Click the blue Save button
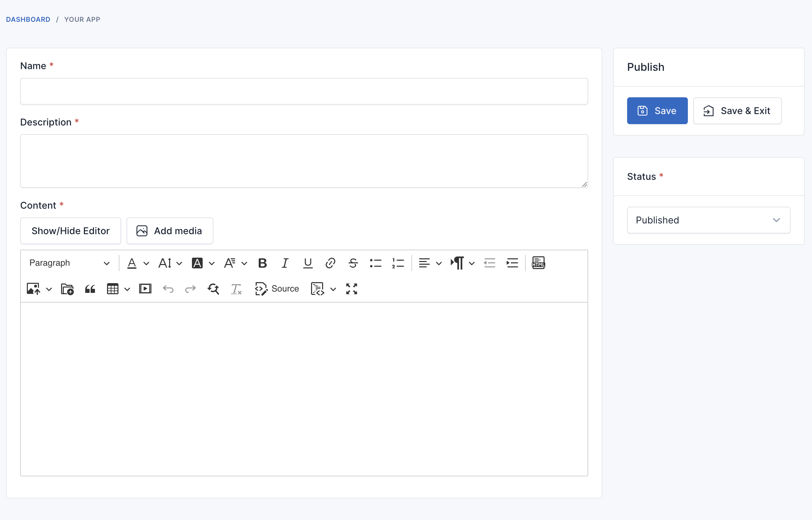 coord(657,111)
